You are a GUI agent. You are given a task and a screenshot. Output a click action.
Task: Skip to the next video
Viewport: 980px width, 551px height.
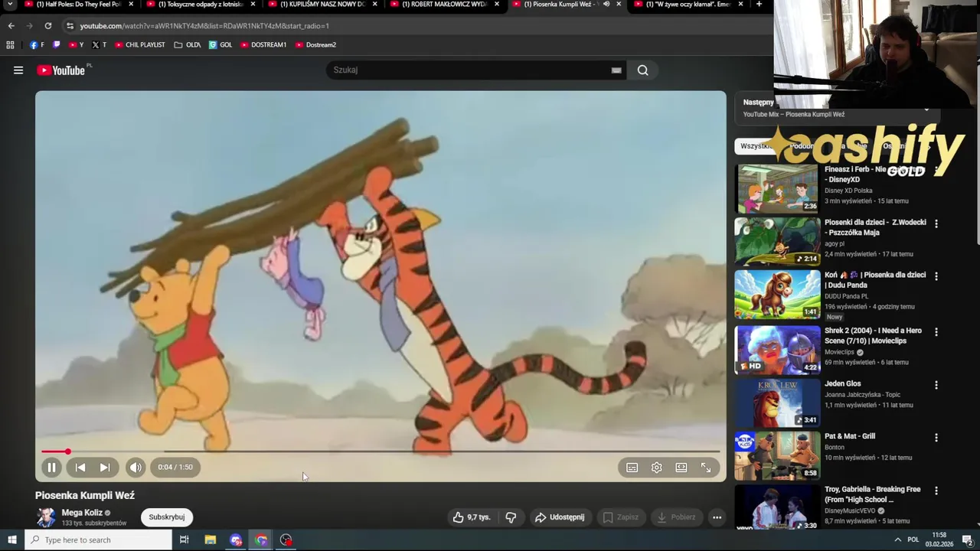pos(105,467)
